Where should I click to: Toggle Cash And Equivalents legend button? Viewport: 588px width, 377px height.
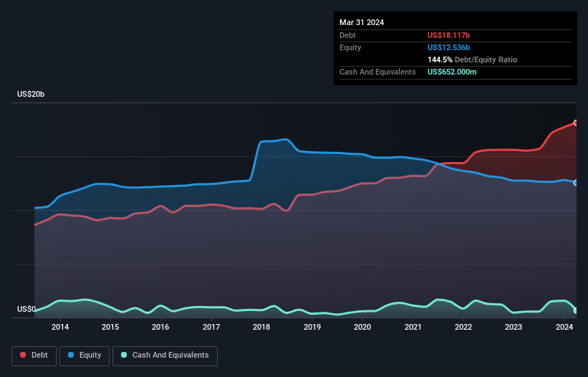(x=165, y=355)
